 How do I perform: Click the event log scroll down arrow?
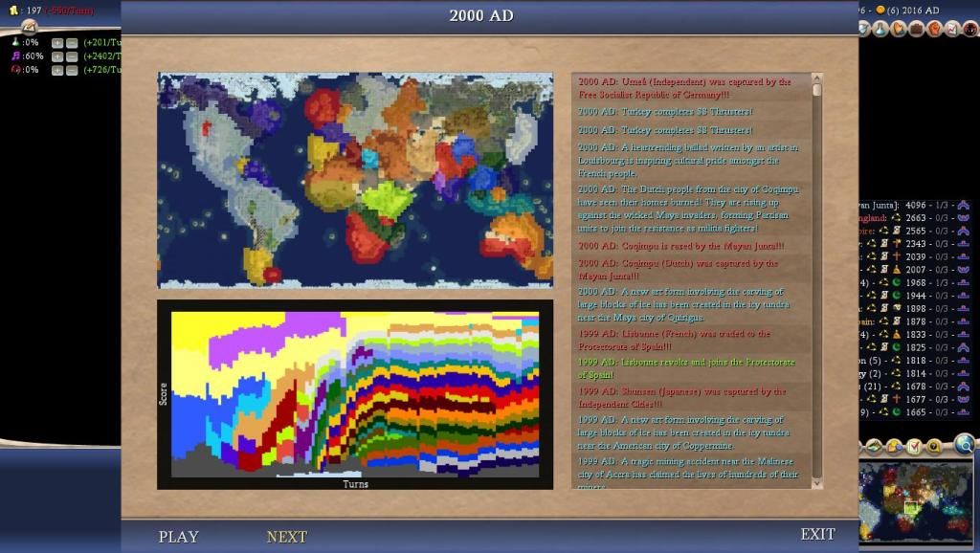tap(816, 484)
